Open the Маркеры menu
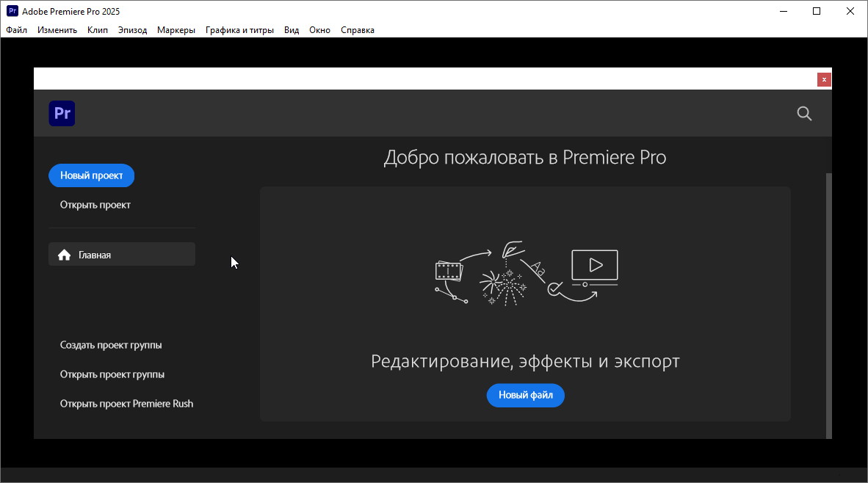This screenshot has width=868, height=483. point(176,30)
